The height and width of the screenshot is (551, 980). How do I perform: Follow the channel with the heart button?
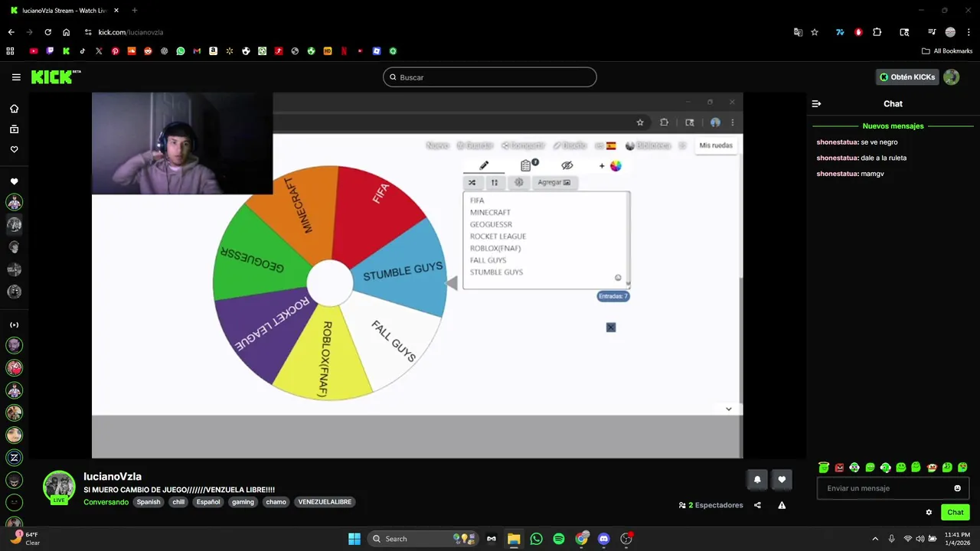782,480
